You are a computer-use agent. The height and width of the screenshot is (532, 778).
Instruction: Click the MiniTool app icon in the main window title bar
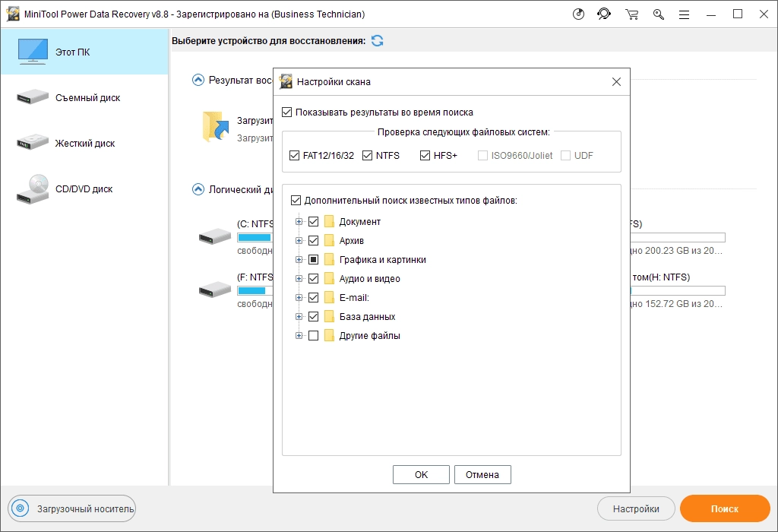pos(13,14)
